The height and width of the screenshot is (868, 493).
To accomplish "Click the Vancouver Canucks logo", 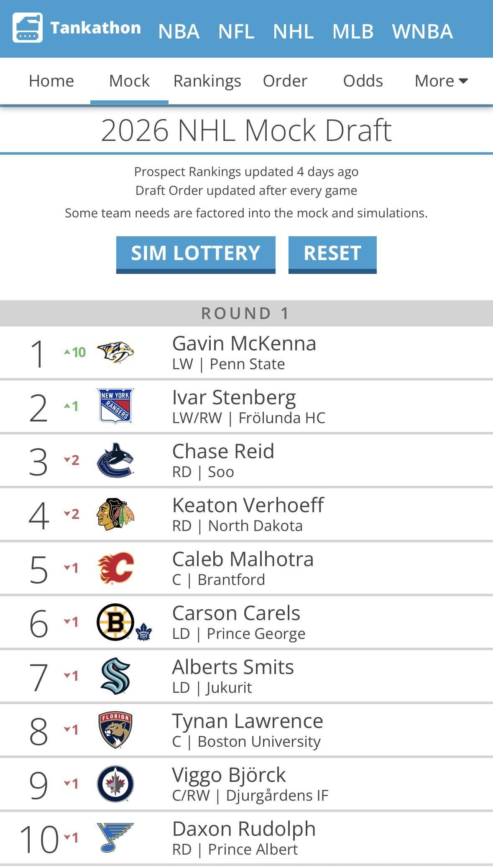I will (x=115, y=460).
